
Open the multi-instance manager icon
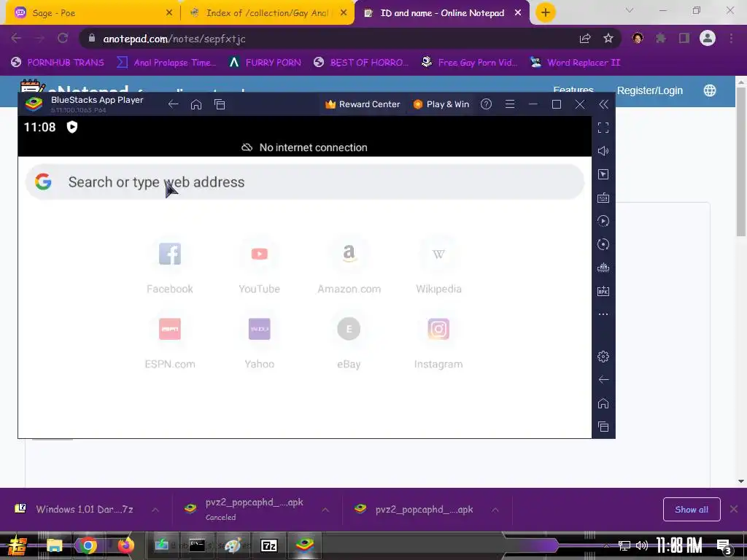(603, 268)
